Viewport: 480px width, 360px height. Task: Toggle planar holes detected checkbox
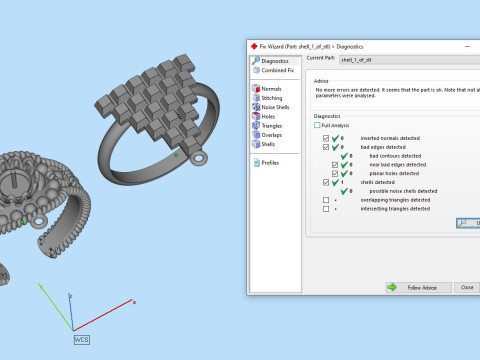coord(335,173)
